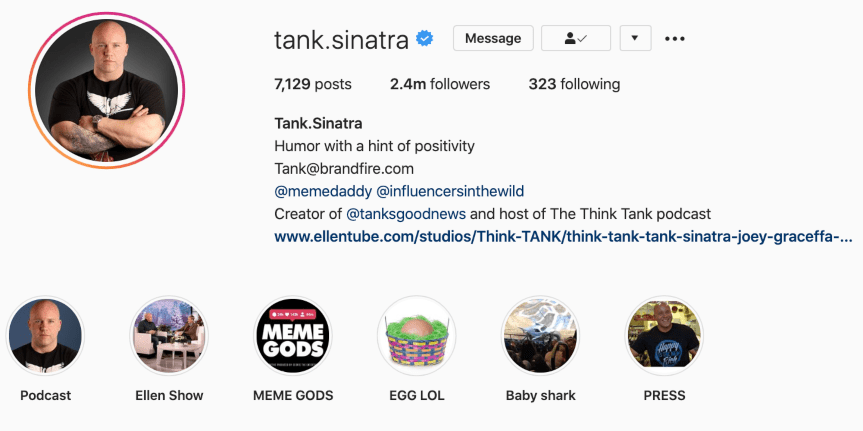The width and height of the screenshot is (863, 431).
Task: Show the 2.4m followers list
Action: 440,84
